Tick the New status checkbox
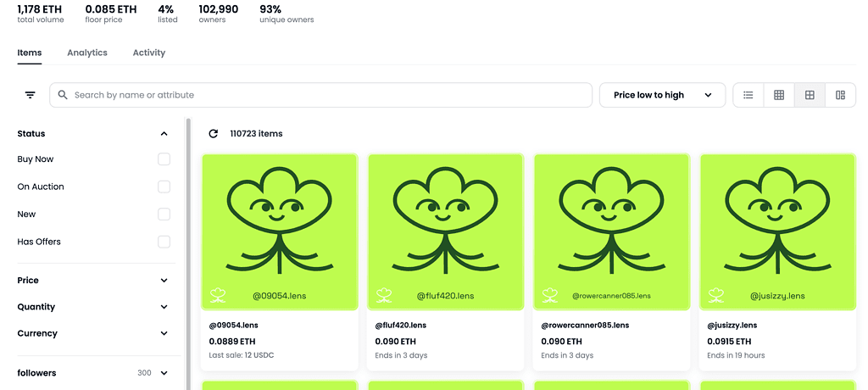The width and height of the screenshot is (868, 390). (164, 214)
